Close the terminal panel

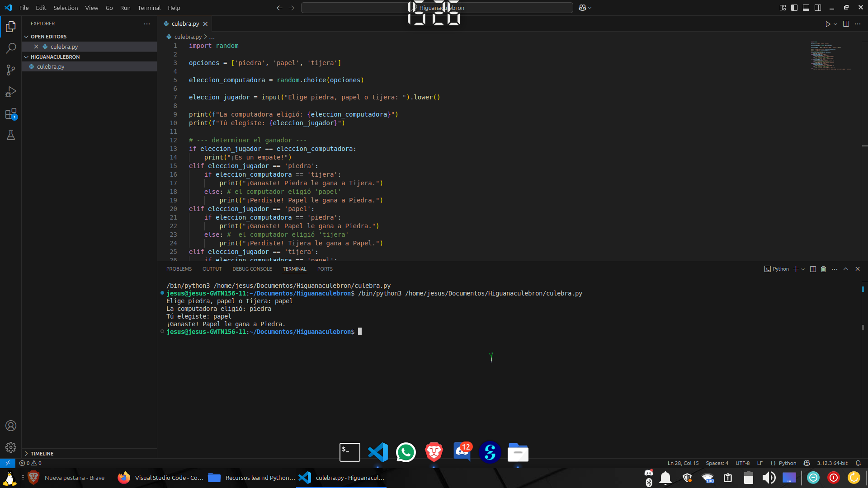coord(858,269)
